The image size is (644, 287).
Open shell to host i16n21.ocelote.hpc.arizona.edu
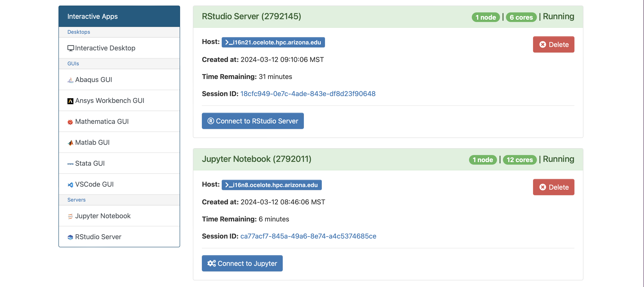(273, 42)
